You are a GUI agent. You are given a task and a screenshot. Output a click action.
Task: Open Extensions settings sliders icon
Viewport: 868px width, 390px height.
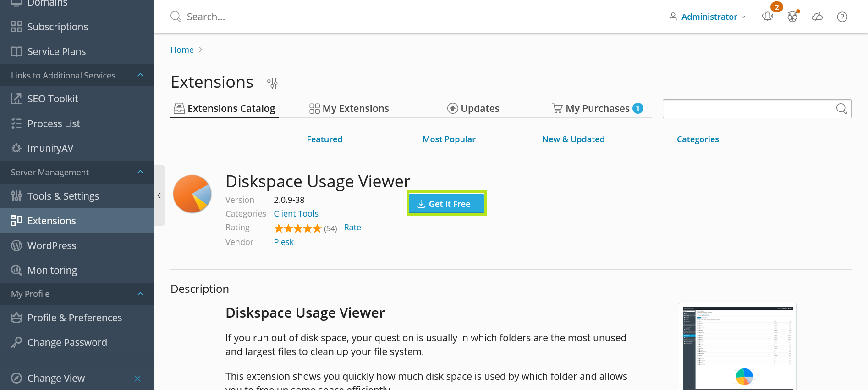[x=272, y=83]
